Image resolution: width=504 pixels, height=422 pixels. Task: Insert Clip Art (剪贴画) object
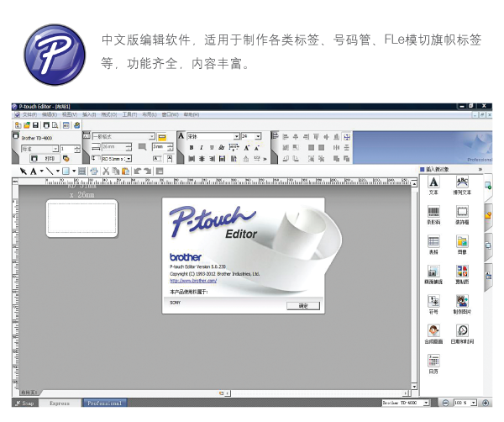click(x=462, y=275)
